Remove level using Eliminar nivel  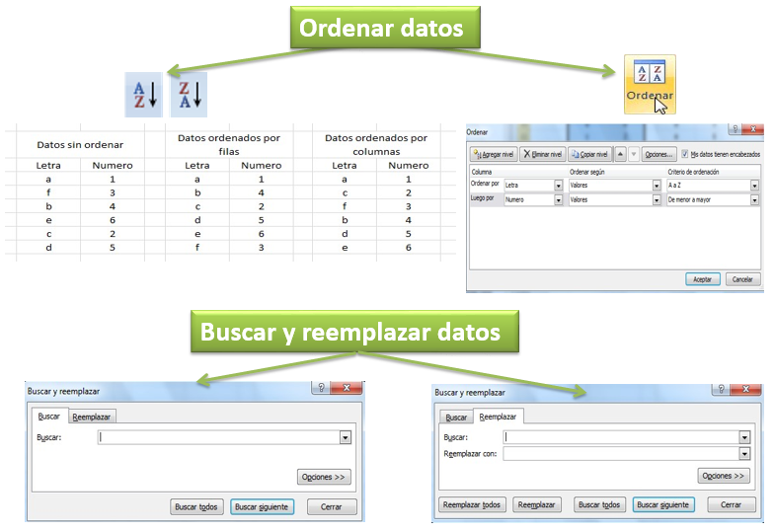(543, 154)
